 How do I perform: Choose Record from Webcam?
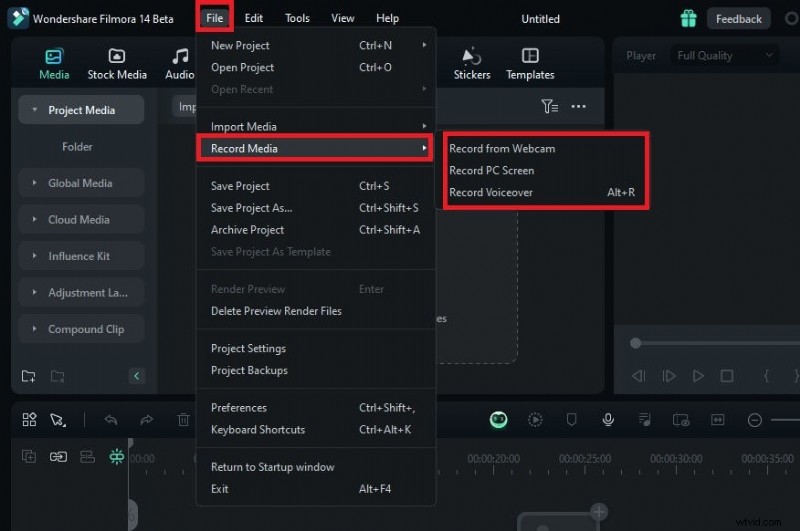502,148
